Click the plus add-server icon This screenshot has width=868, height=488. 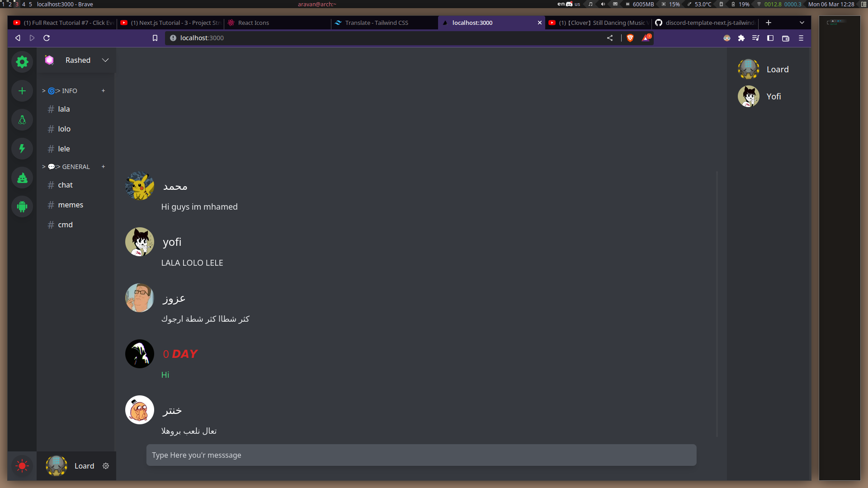point(22,91)
